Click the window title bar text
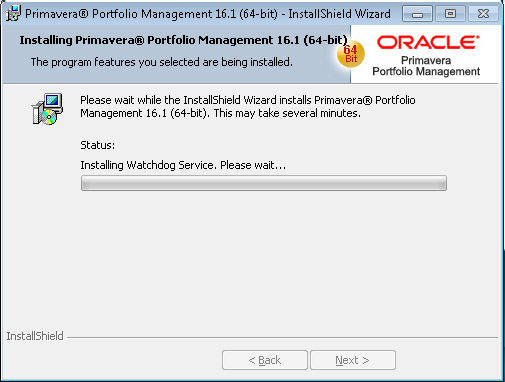The height and width of the screenshot is (382, 505). 208,14
